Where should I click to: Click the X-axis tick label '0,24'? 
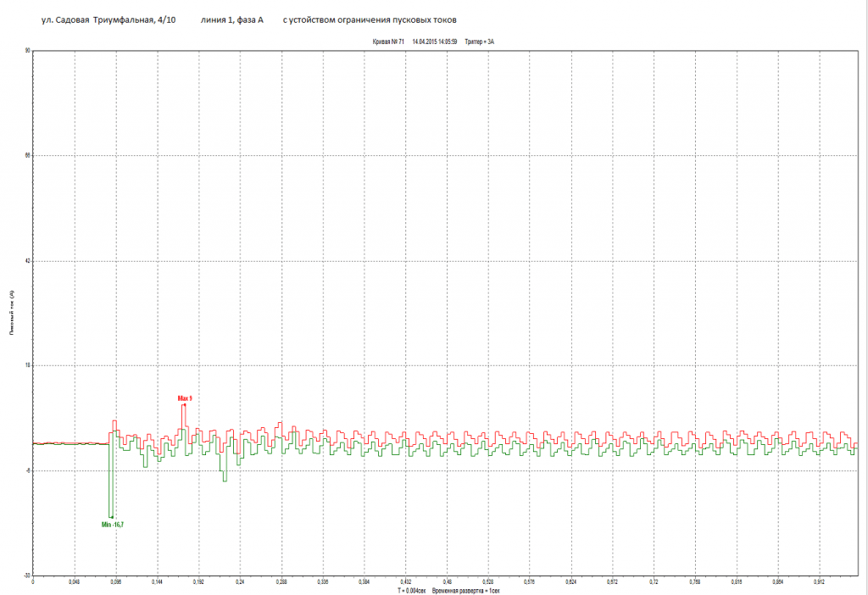pyautogui.click(x=240, y=582)
